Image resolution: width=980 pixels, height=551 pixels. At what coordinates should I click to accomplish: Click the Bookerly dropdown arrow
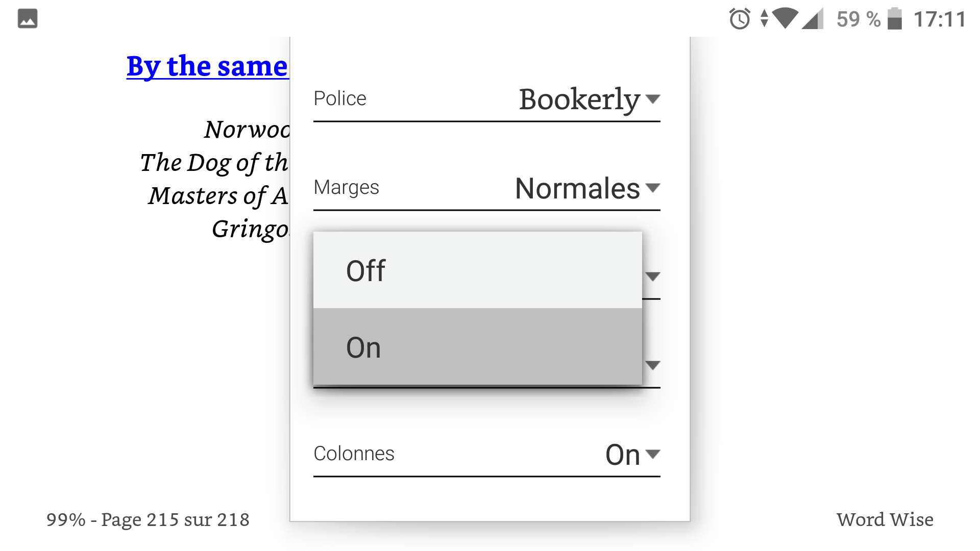click(652, 101)
